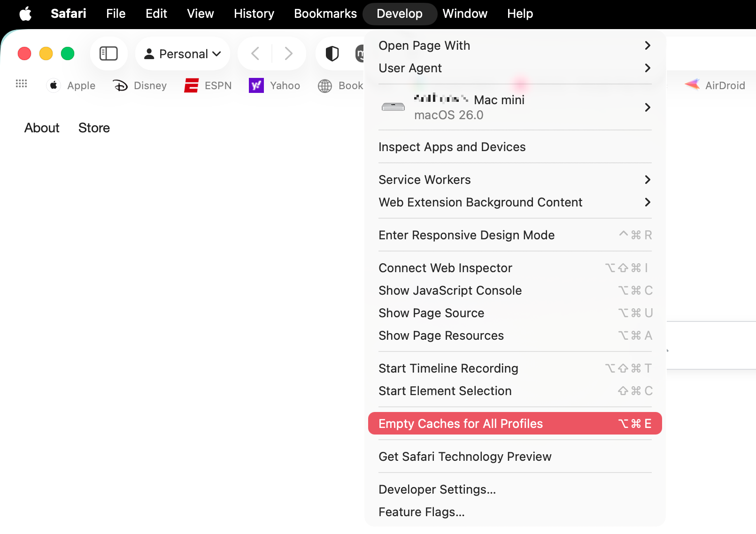The height and width of the screenshot is (534, 756).
Task: Open the Personal profile dropdown
Action: 182,53
